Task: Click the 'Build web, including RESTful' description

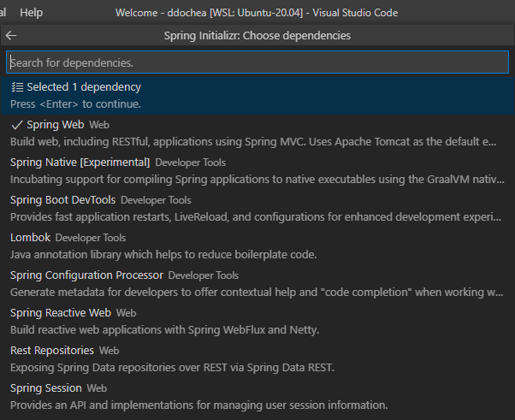Action: click(x=253, y=142)
